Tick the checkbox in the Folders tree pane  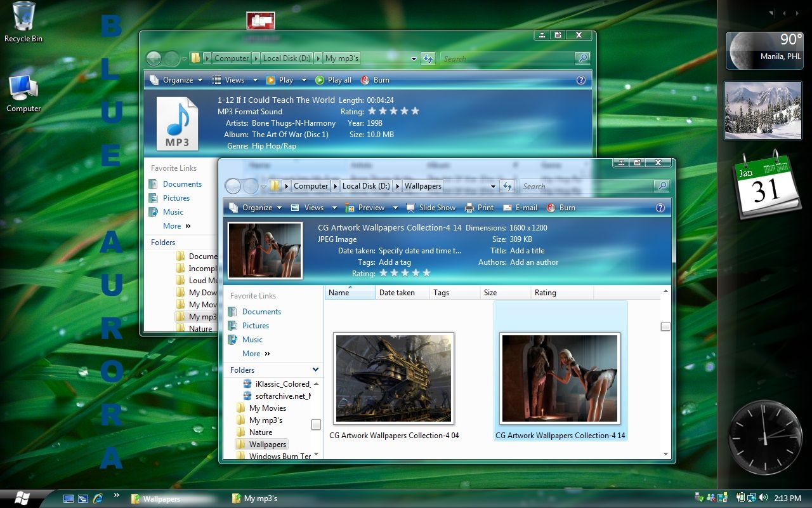(x=316, y=425)
